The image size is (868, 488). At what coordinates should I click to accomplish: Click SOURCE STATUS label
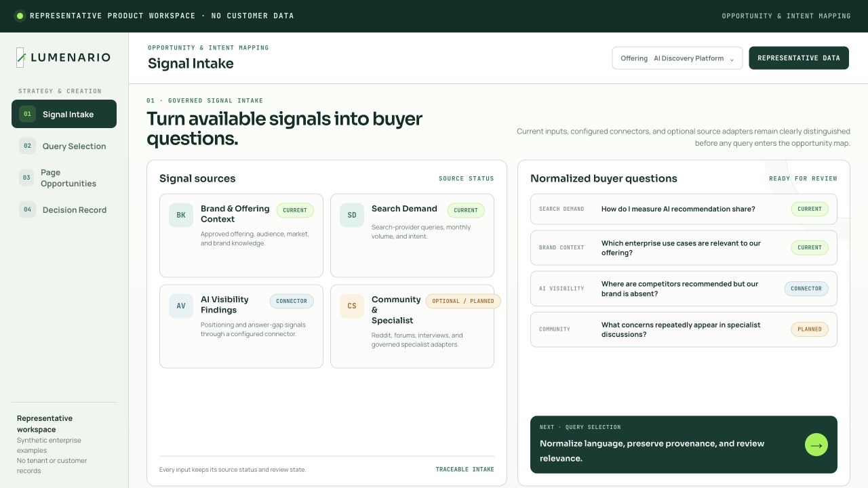[467, 179]
